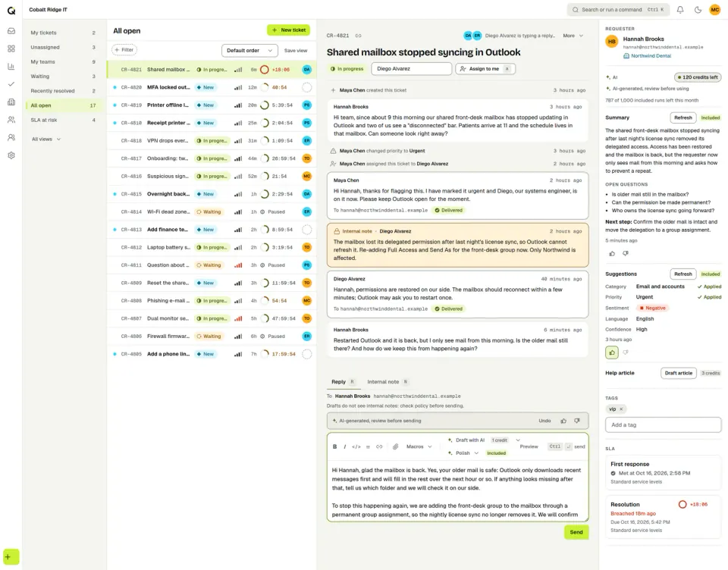
Task: Send the reply with green Send button
Action: (576, 532)
